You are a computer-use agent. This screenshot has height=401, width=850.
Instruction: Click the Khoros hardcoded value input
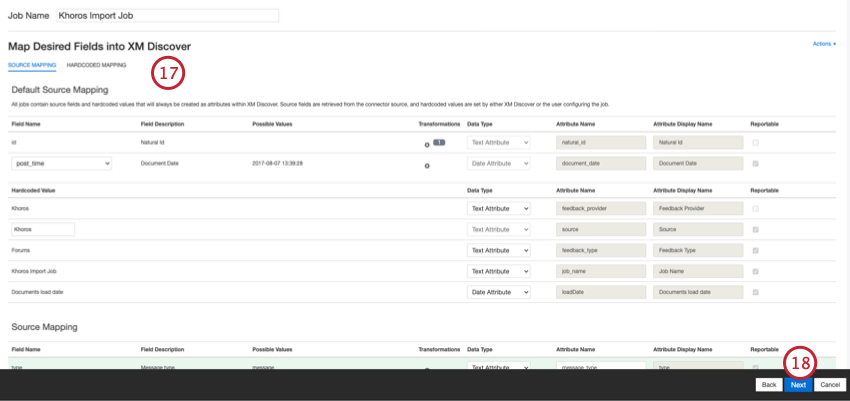click(43, 229)
